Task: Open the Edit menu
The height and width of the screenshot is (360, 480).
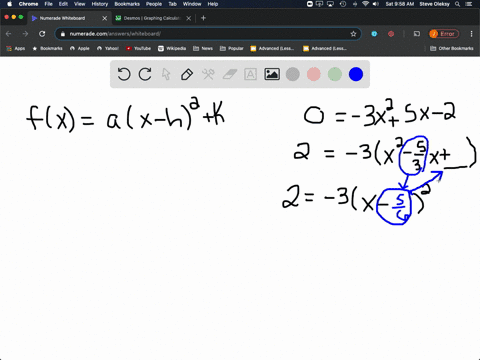Action: [63, 4]
